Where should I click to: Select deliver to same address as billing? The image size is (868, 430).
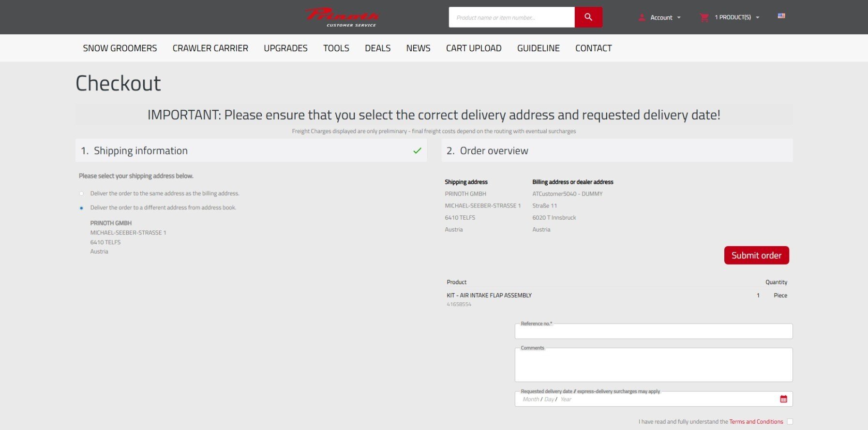pyautogui.click(x=81, y=193)
